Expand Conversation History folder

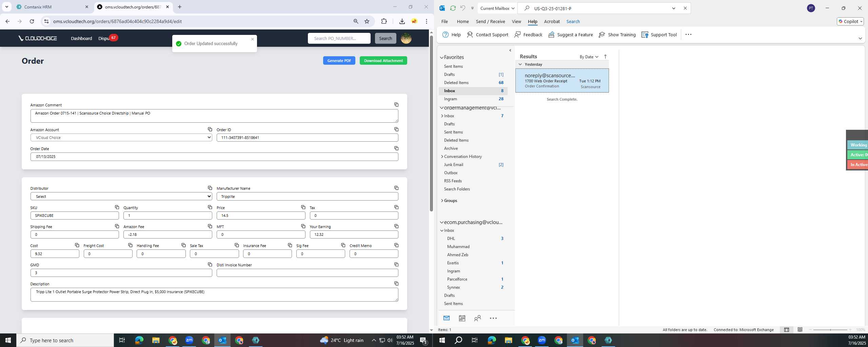tap(442, 157)
